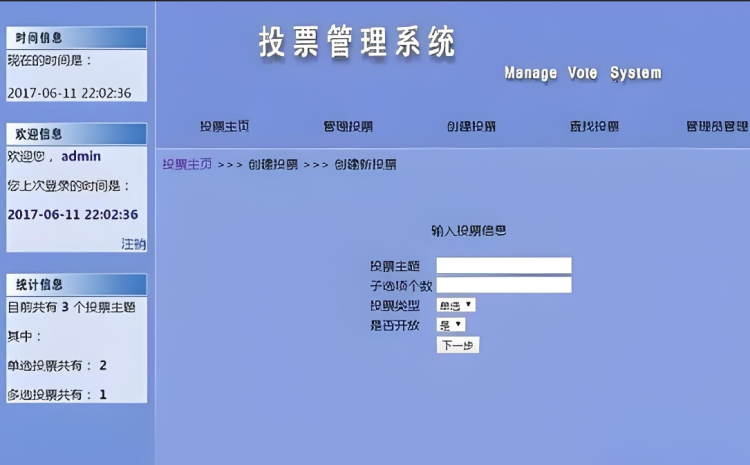Open the 管理员管理 navigation menu item
Image resolution: width=750 pixels, height=465 pixels.
pyautogui.click(x=717, y=126)
